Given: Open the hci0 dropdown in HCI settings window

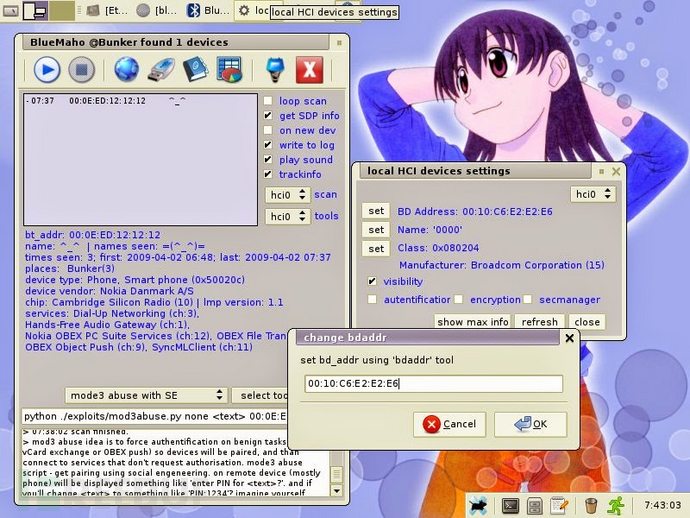Looking at the screenshot, I should (x=593, y=194).
